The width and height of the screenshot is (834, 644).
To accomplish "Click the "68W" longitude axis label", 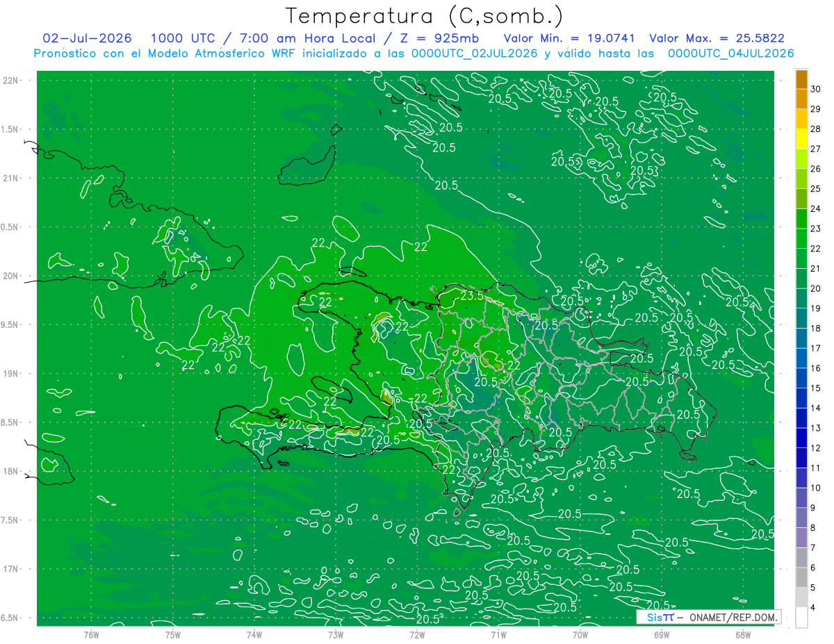I will (743, 635).
